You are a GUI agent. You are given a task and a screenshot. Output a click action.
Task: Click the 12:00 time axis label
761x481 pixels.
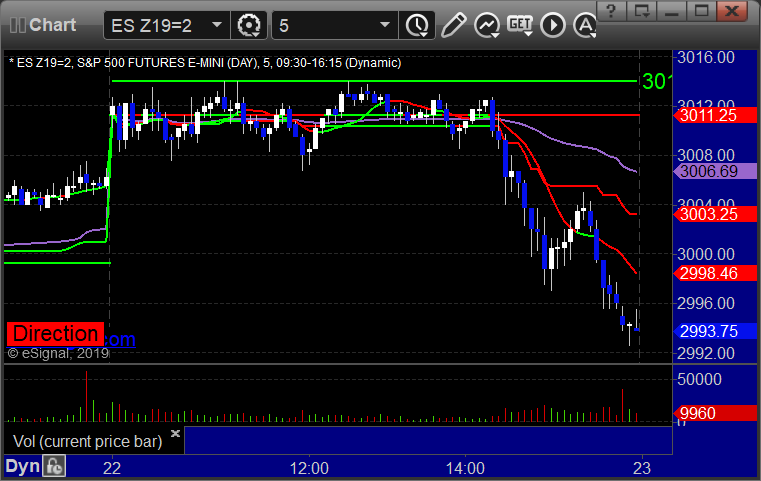[x=309, y=468]
